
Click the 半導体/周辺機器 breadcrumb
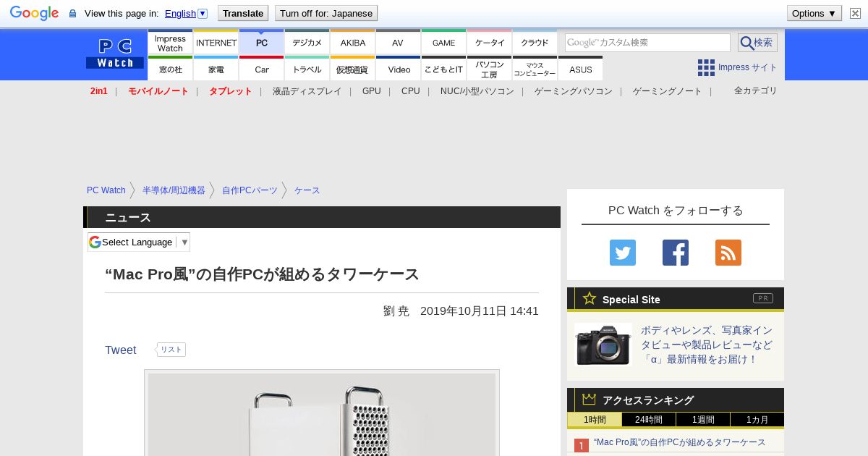(x=174, y=190)
